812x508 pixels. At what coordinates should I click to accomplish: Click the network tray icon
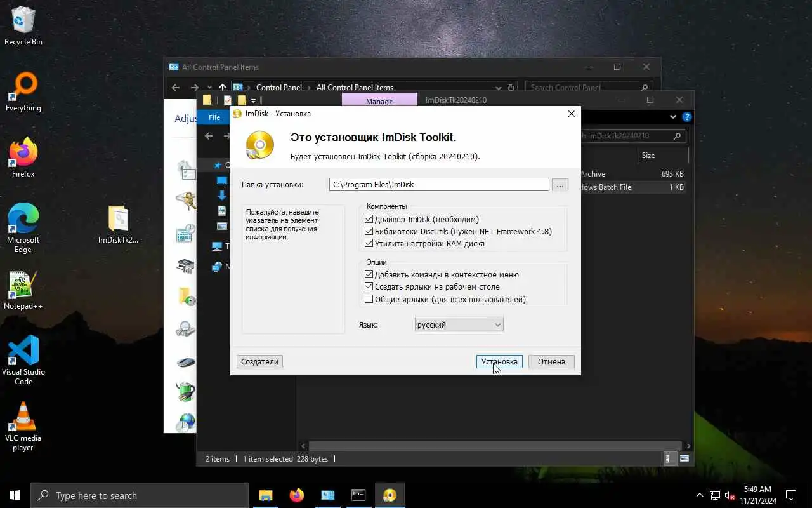(x=715, y=495)
